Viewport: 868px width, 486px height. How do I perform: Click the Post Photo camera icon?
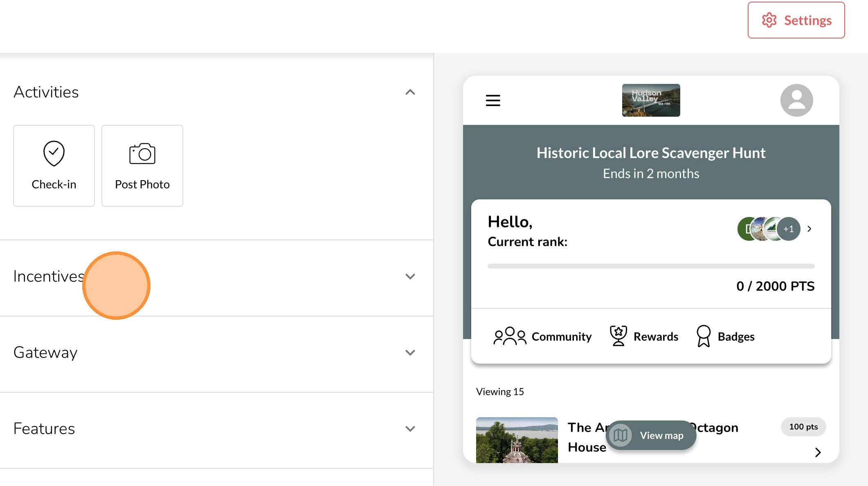click(x=142, y=154)
